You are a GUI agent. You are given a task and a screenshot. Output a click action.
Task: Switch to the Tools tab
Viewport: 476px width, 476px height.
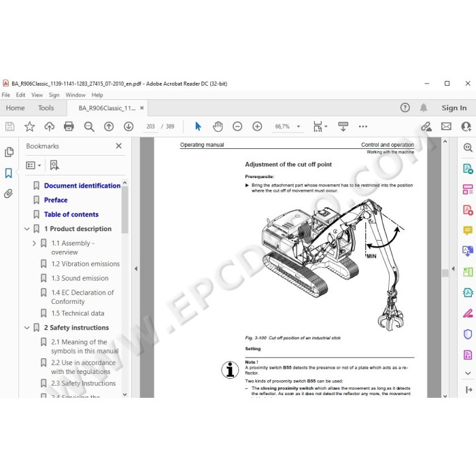(x=46, y=107)
